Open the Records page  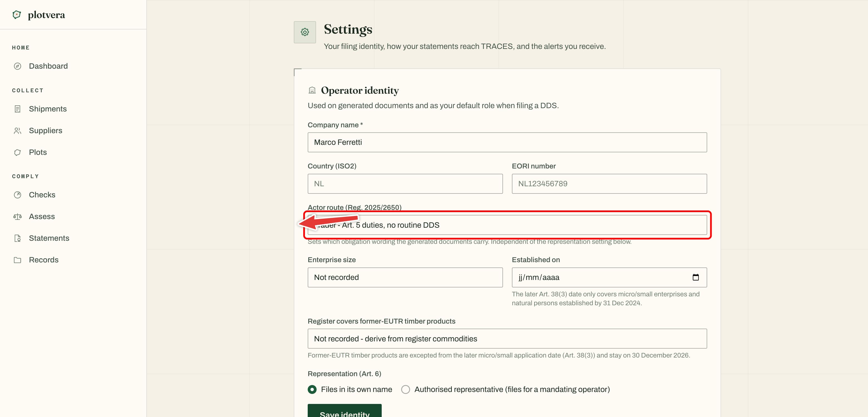click(44, 260)
